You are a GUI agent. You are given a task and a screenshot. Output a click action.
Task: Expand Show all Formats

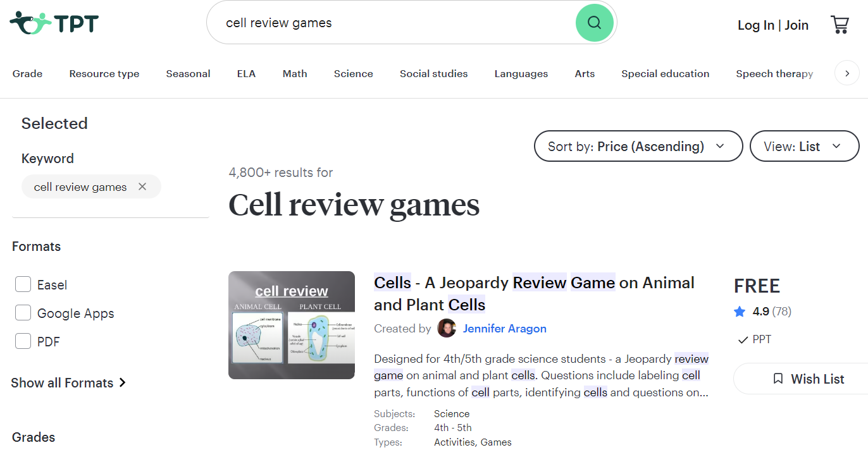pos(62,382)
